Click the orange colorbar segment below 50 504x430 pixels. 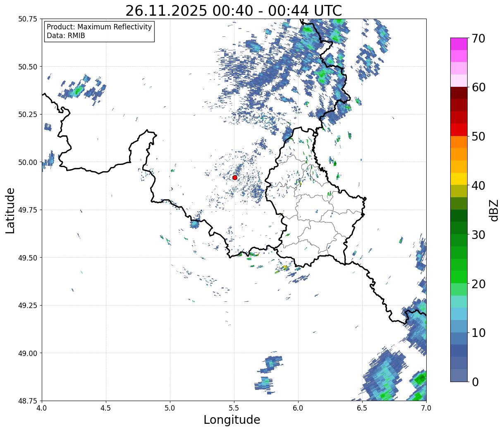[459, 142]
